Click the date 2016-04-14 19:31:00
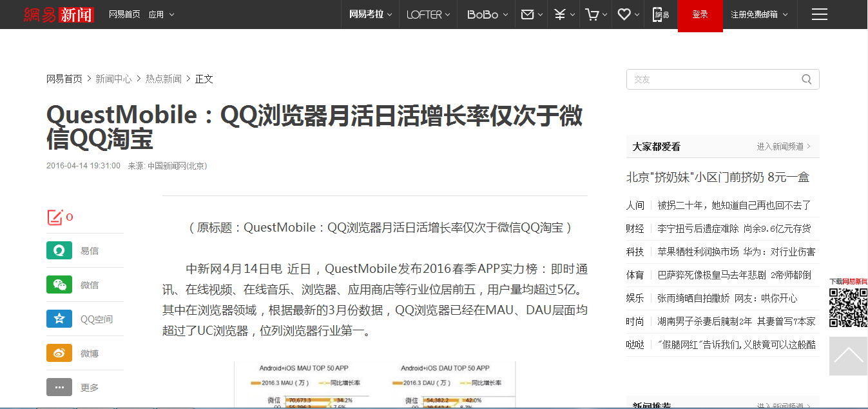Screen dimensions: 868x409 (x=83, y=166)
